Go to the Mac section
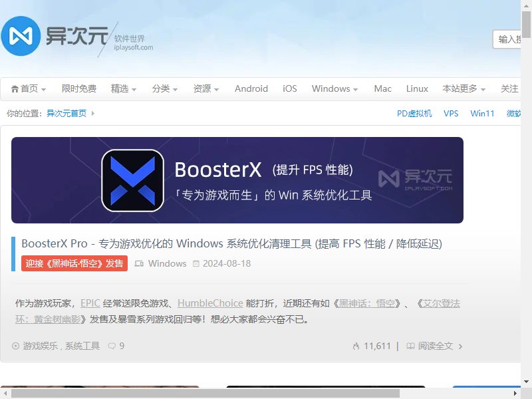532x399 pixels. click(x=383, y=88)
